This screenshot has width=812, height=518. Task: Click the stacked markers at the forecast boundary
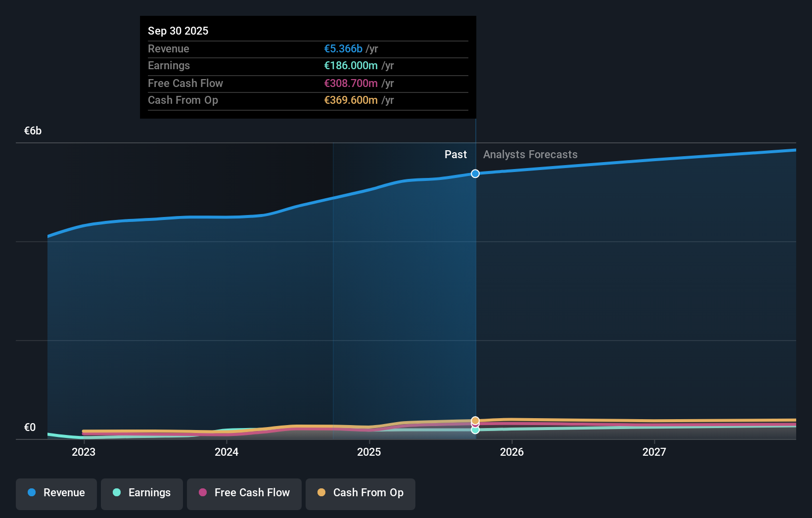pos(475,424)
